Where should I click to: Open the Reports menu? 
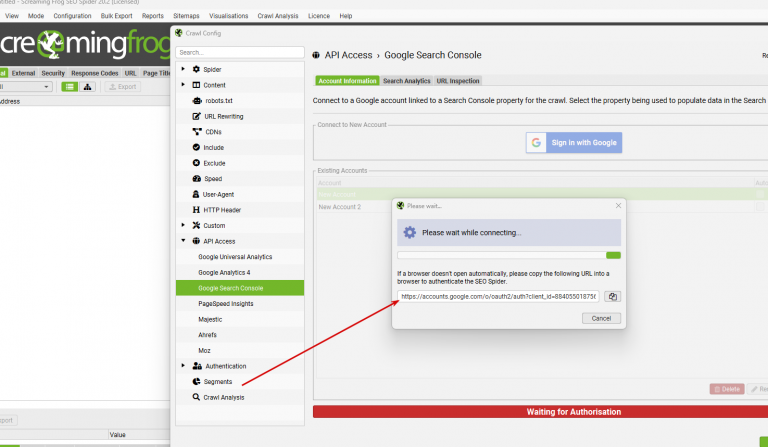[x=153, y=16]
